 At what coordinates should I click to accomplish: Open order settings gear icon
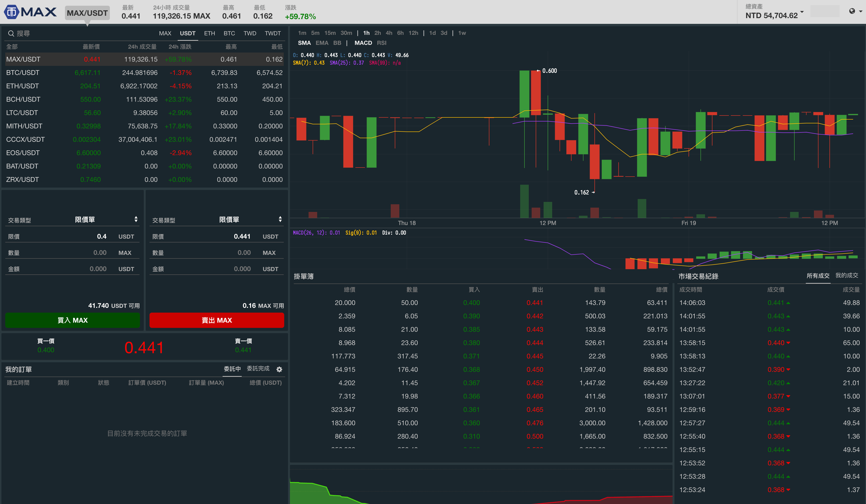[279, 369]
